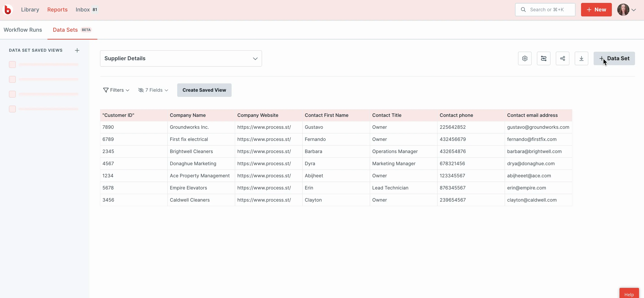Click the Operations Manager title cell
644x298 pixels.
tap(404, 152)
